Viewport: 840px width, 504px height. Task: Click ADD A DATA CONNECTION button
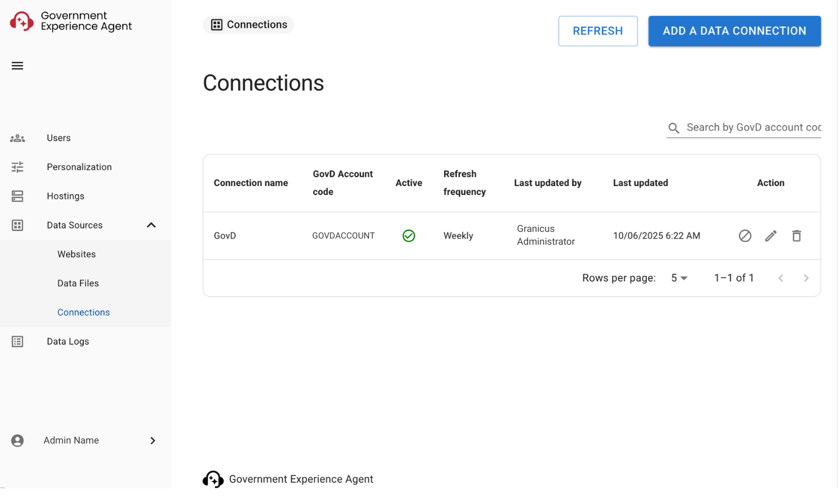(734, 31)
